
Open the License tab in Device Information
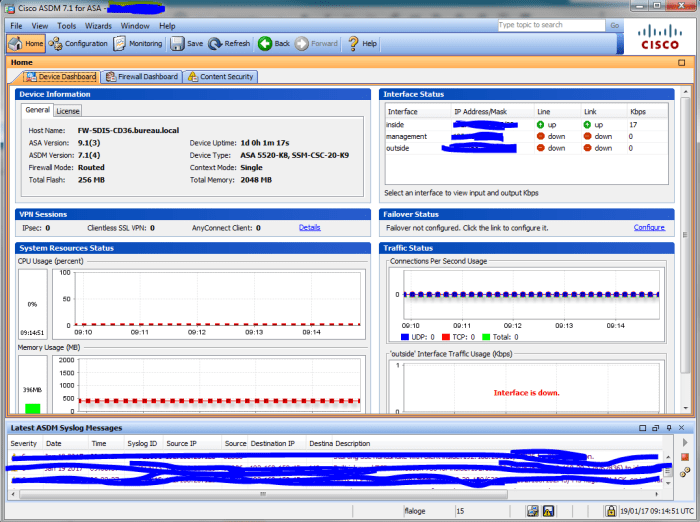[68, 110]
